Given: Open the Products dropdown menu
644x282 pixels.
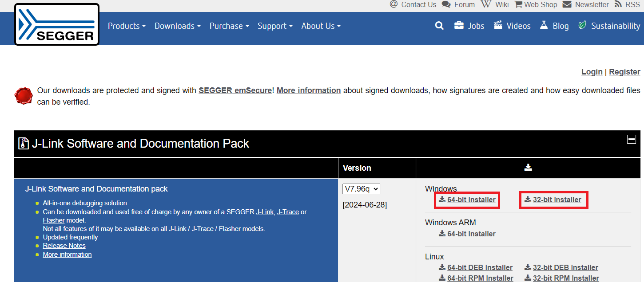Looking at the screenshot, I should 127,26.
